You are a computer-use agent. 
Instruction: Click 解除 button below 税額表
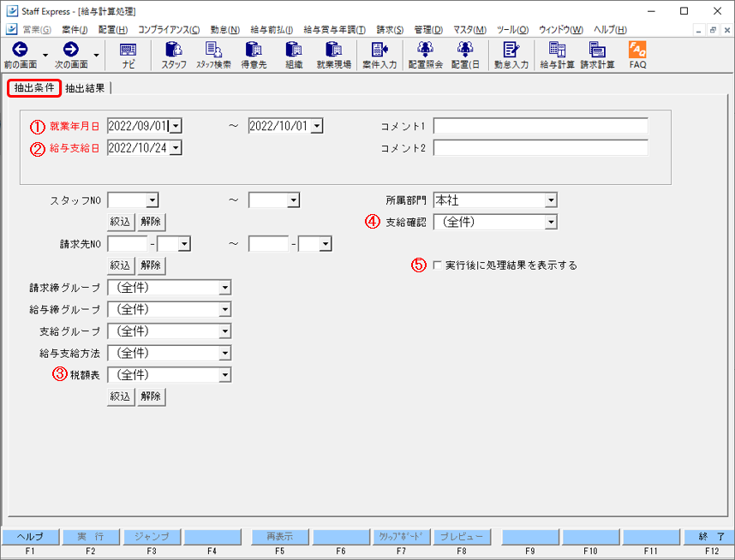[151, 396]
